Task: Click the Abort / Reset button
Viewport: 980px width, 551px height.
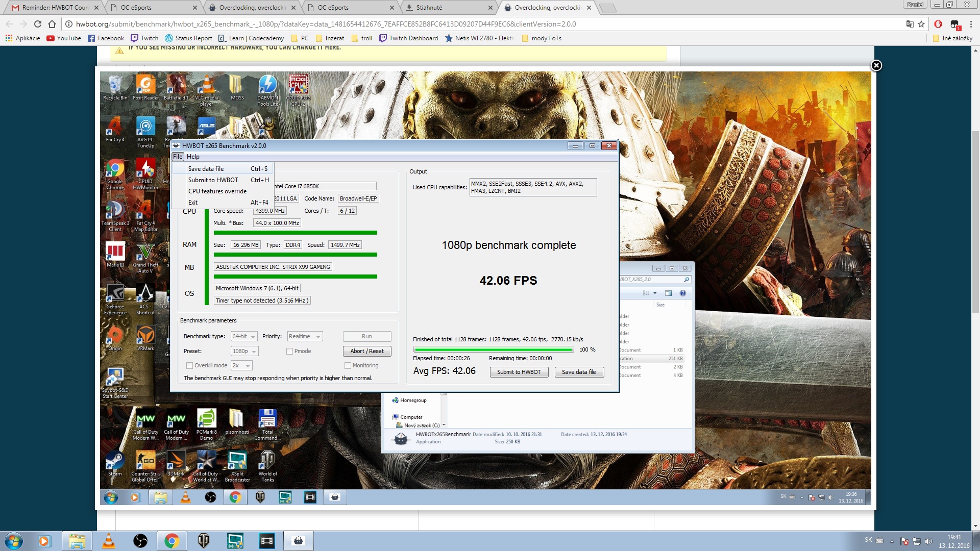Action: pos(367,352)
